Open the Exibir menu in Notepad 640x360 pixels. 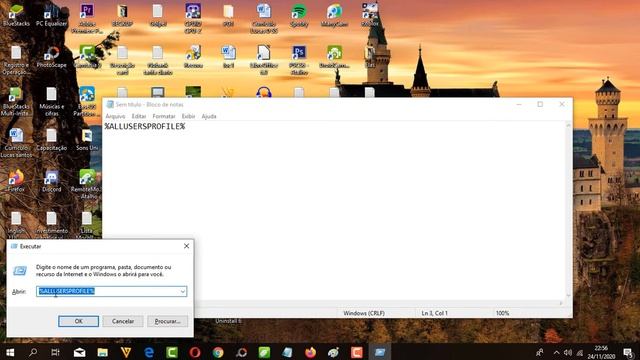[x=188, y=116]
